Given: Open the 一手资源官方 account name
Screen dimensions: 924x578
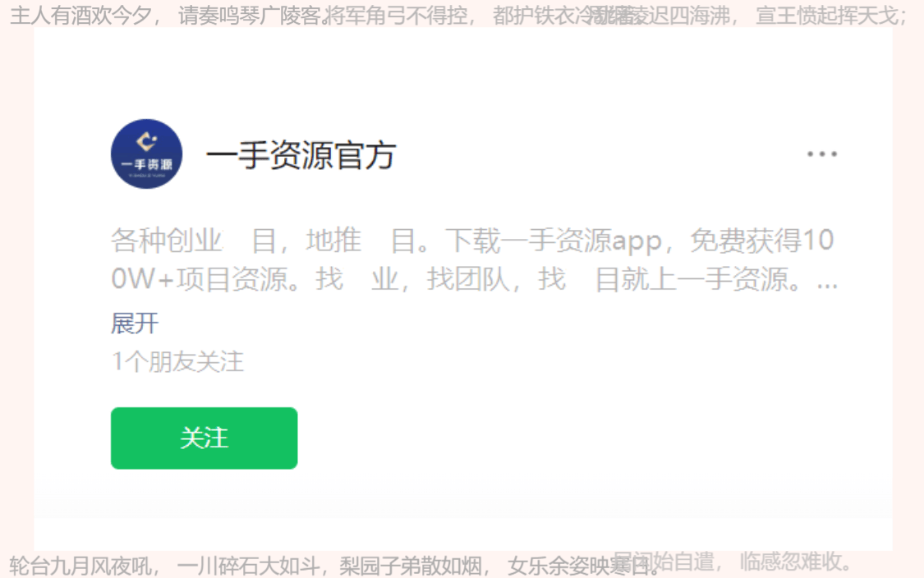Looking at the screenshot, I should [301, 155].
